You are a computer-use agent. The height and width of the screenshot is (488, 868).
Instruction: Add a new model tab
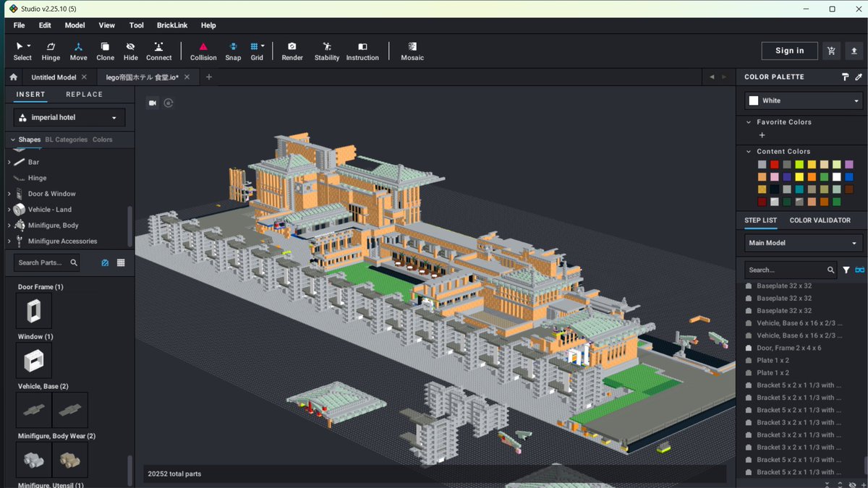click(x=209, y=77)
